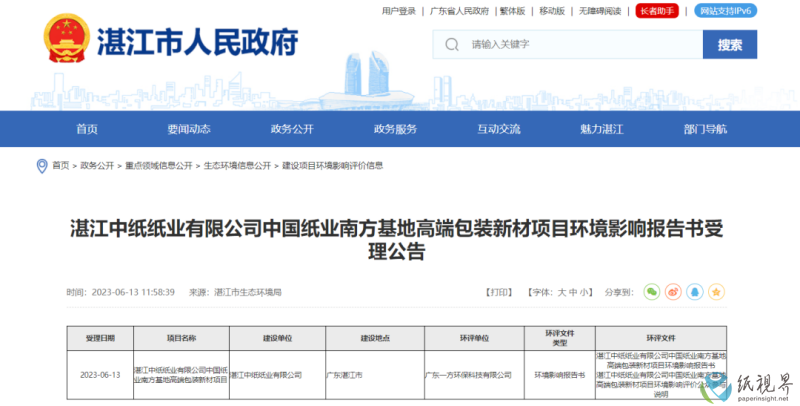Click the 【打印】 print link
This screenshot has height=406, width=800.
click(x=498, y=292)
